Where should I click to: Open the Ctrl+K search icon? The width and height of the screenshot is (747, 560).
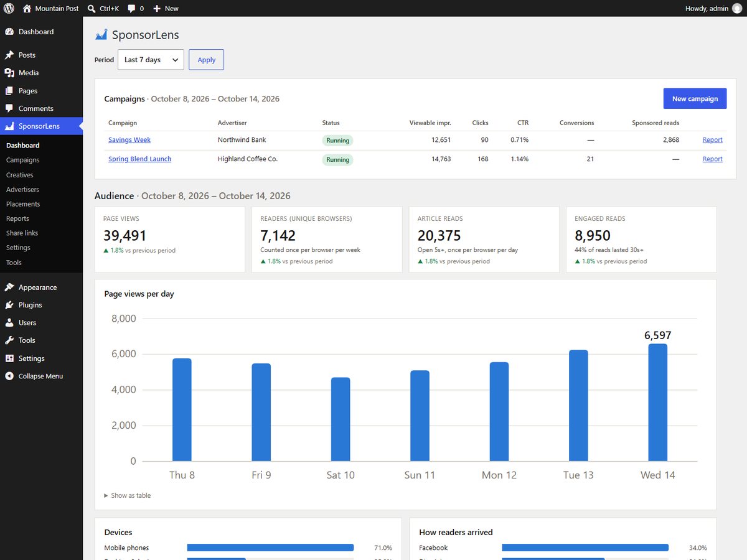point(92,9)
